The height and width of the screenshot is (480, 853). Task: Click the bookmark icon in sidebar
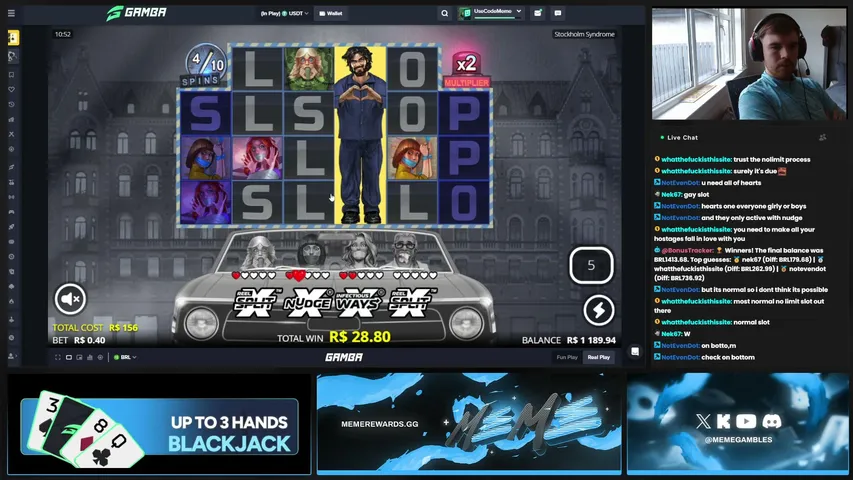point(11,75)
